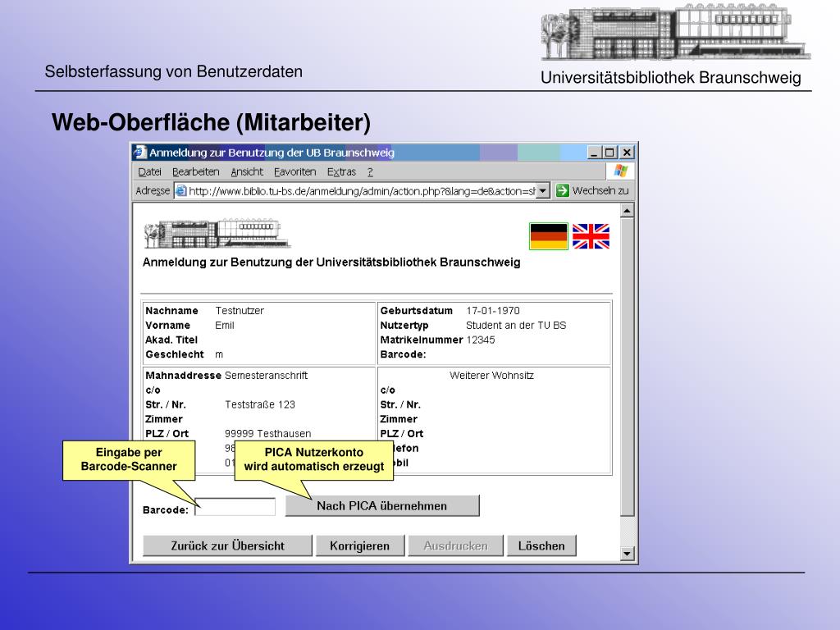Switch language via the British flag icon

pyautogui.click(x=591, y=236)
